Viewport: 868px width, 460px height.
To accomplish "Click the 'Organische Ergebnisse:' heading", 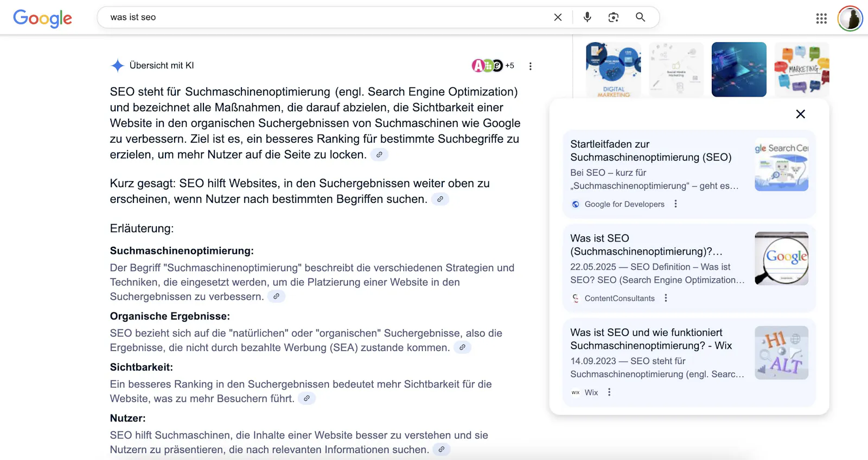I will (x=170, y=316).
